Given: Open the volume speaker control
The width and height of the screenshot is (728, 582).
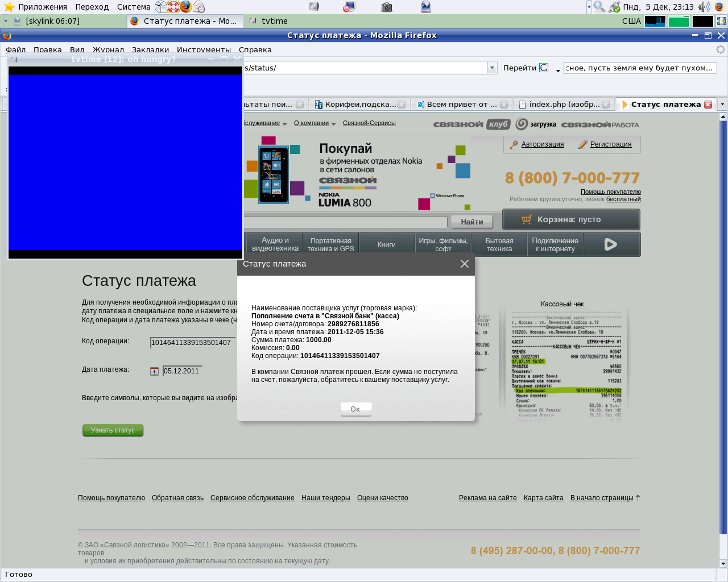Looking at the screenshot, I should pos(704,7).
